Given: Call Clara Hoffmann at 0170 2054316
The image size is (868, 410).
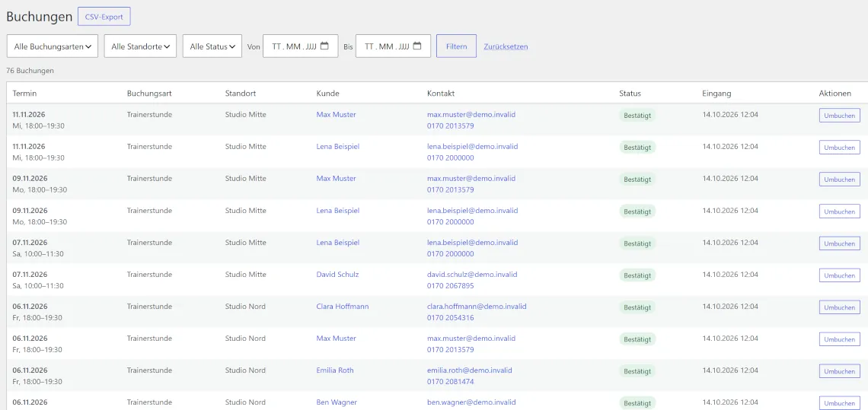Looking at the screenshot, I should click(x=450, y=318).
